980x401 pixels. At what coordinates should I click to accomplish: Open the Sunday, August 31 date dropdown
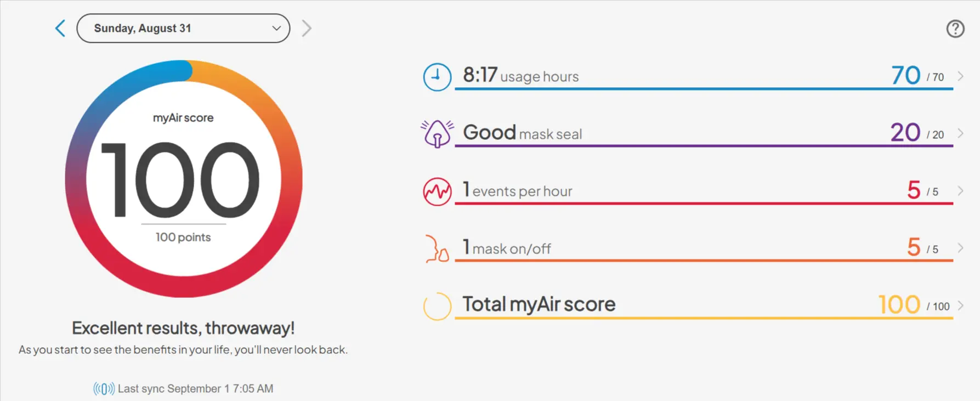coord(183,29)
